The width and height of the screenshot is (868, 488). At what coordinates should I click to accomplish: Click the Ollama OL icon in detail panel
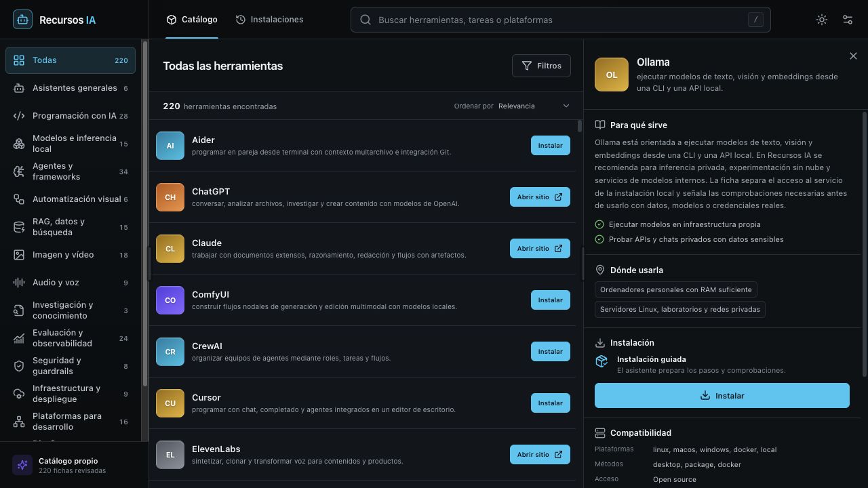coord(612,75)
